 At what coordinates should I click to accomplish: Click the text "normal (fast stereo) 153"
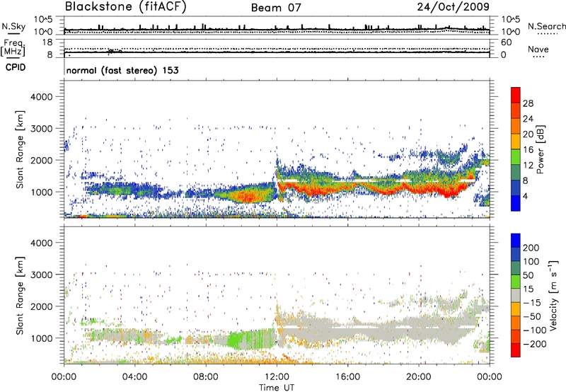[122, 70]
